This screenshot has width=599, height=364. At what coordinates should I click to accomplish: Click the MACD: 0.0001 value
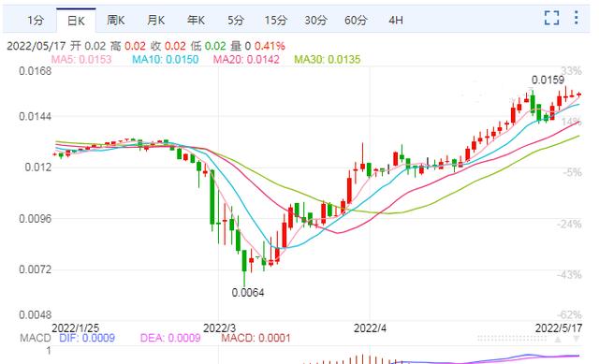pyautogui.click(x=256, y=339)
